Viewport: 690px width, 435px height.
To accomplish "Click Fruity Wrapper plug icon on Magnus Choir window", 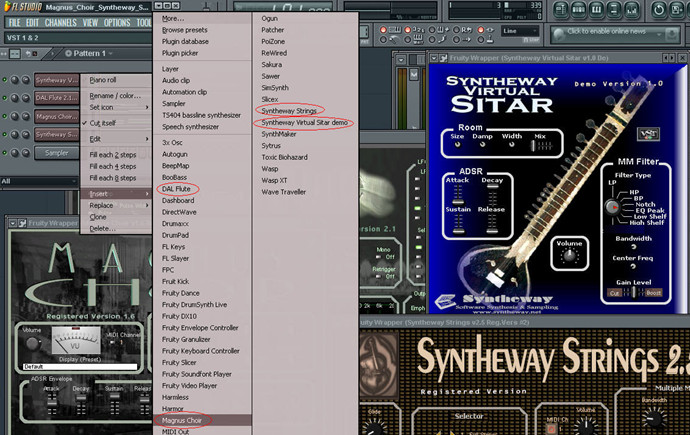I will [22, 223].
